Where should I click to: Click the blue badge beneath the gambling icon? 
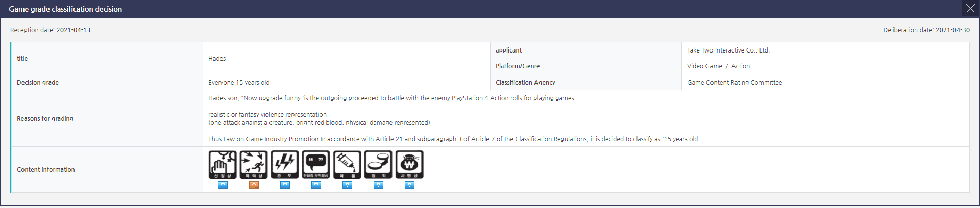(409, 185)
